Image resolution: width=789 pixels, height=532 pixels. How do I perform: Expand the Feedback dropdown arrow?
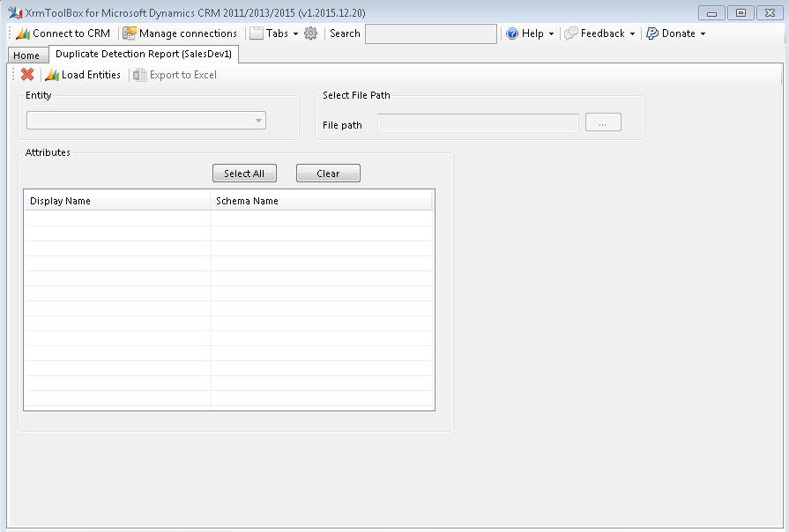click(632, 33)
